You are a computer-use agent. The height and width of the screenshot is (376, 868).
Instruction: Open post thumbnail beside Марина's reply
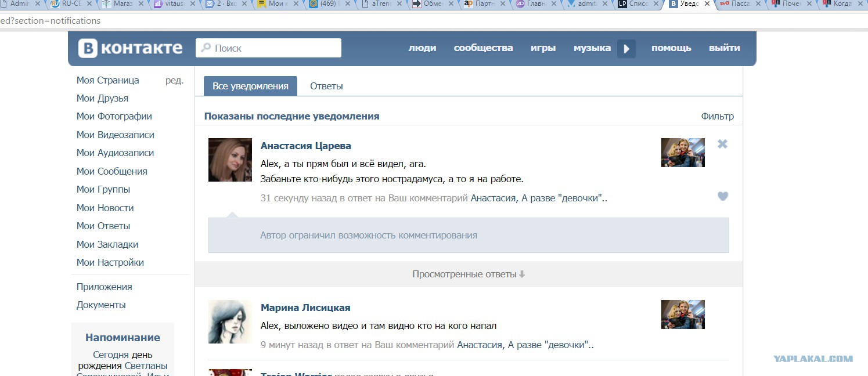point(683,314)
